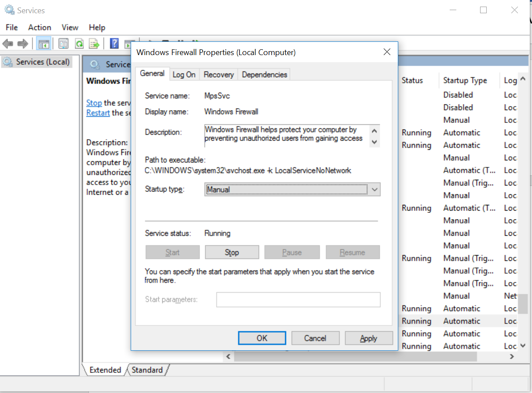Image resolution: width=532 pixels, height=393 pixels.
Task: Open the Action menu
Action: coord(40,27)
